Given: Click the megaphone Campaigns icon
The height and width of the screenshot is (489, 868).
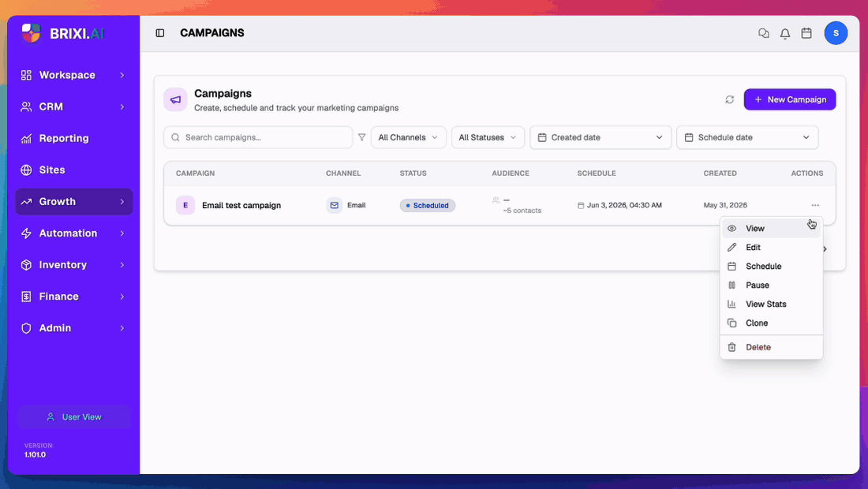Looking at the screenshot, I should (x=175, y=99).
